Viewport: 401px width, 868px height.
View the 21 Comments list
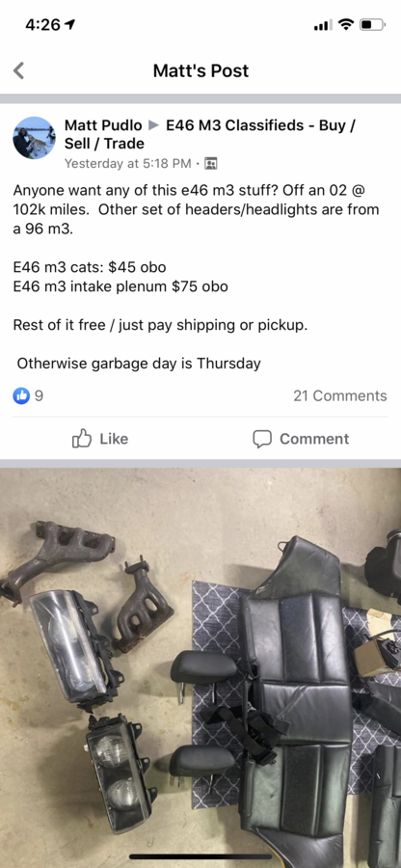(340, 395)
